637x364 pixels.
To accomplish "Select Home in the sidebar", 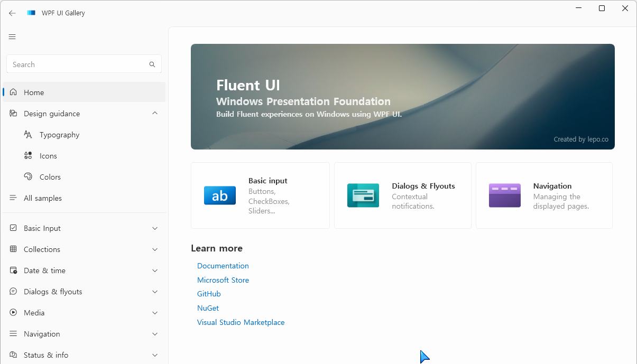I will 84,92.
